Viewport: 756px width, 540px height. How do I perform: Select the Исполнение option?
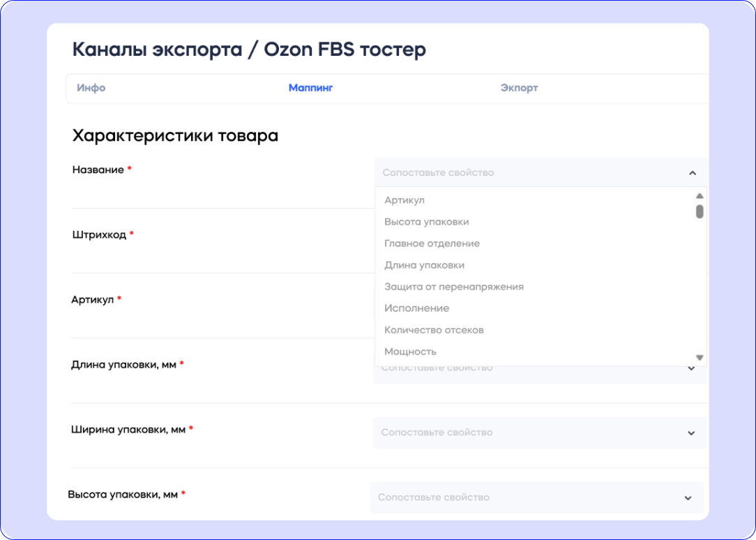tap(416, 308)
